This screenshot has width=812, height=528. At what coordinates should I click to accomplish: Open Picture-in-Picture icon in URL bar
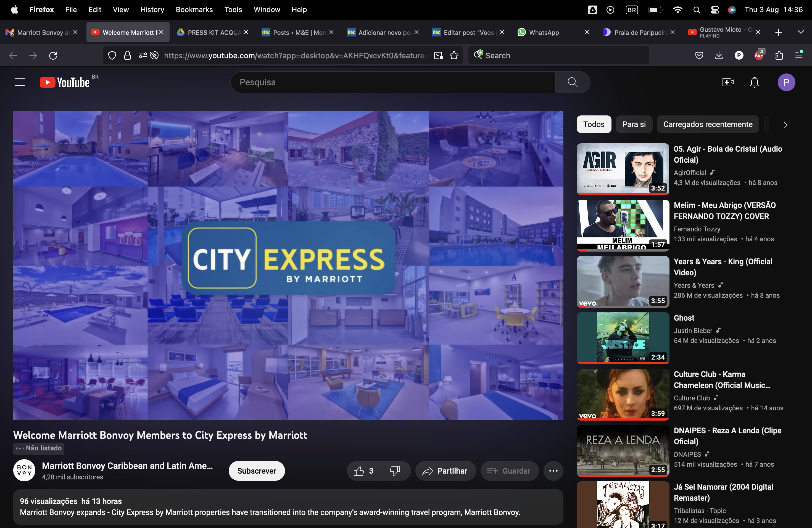(438, 55)
